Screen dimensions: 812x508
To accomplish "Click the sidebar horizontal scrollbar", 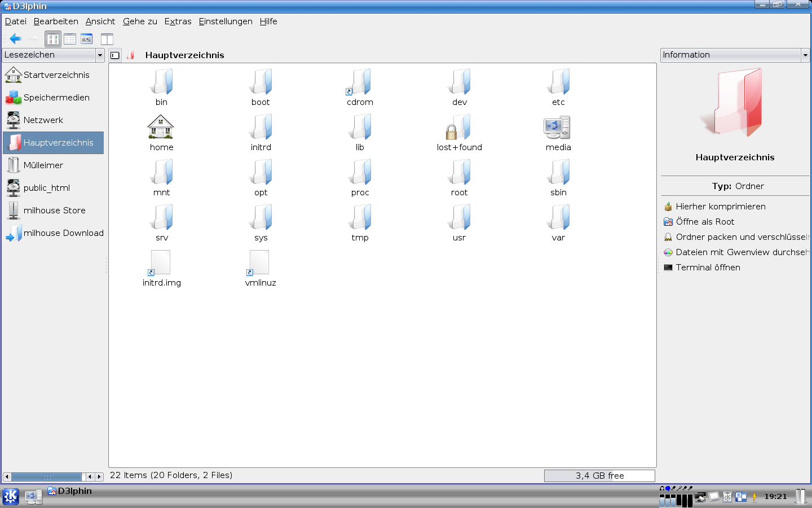I will pyautogui.click(x=47, y=477).
